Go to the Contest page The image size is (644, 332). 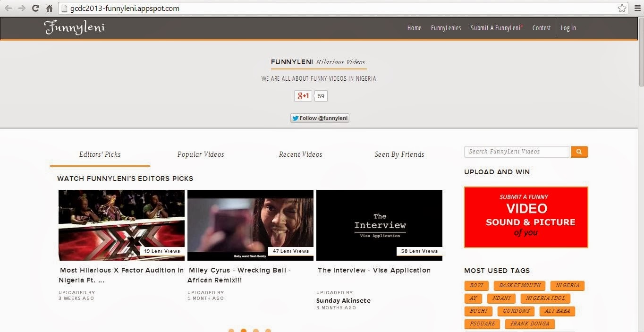(x=542, y=28)
